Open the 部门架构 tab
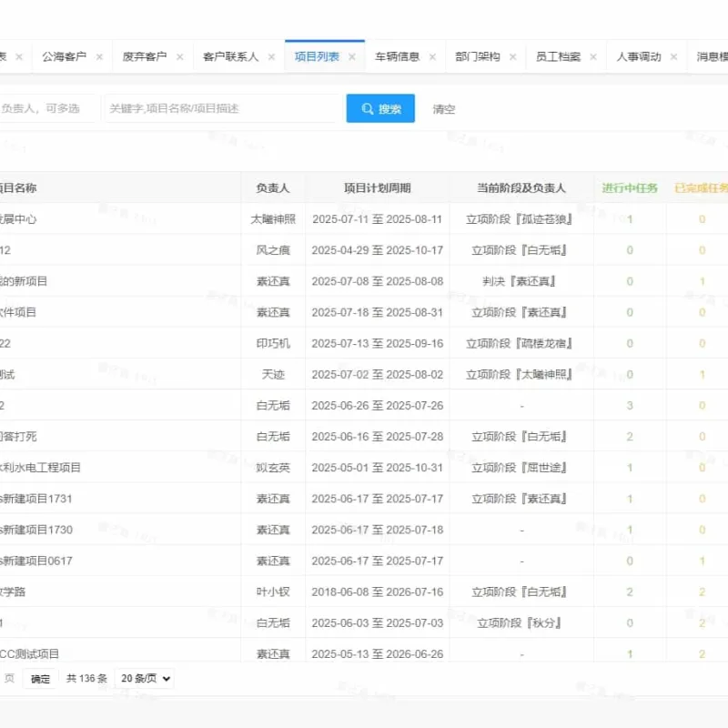728x728 pixels. (x=477, y=56)
